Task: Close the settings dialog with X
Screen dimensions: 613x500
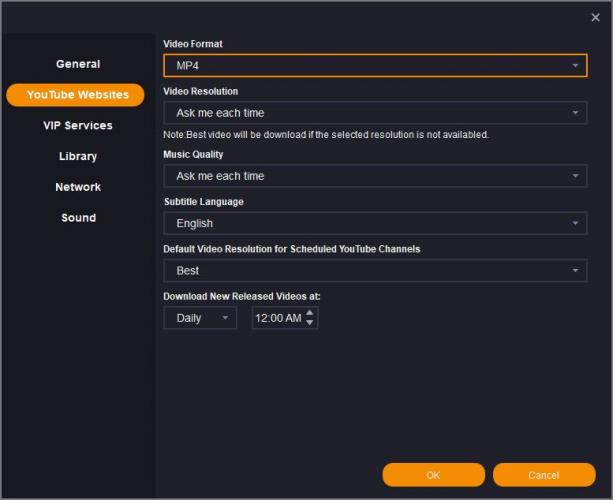Action: click(596, 16)
